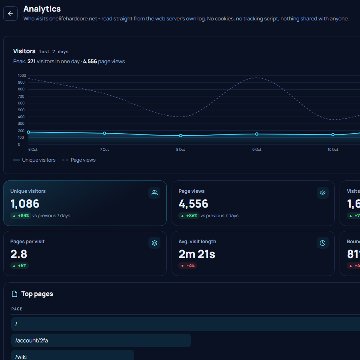360x360 pixels.
Task: Click the Unique visitors card people icon
Action: pyautogui.click(x=154, y=192)
